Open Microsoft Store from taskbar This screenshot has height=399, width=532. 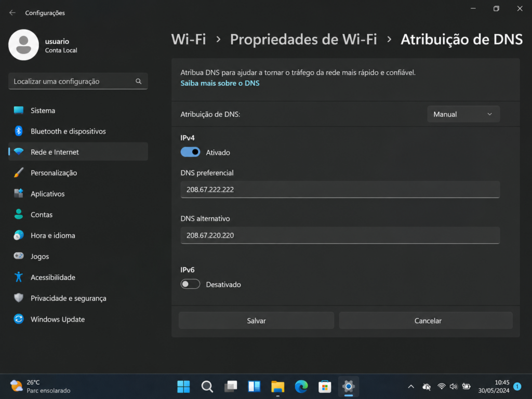coord(325,387)
